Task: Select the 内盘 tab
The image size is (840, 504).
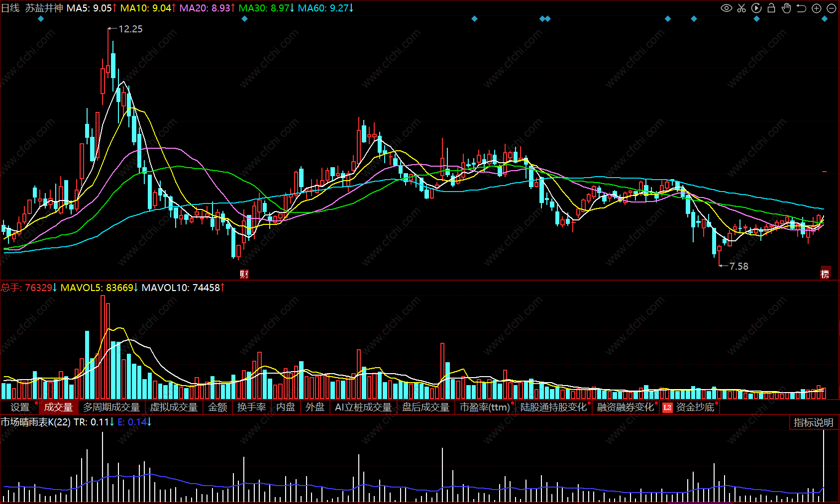Action: tap(286, 407)
